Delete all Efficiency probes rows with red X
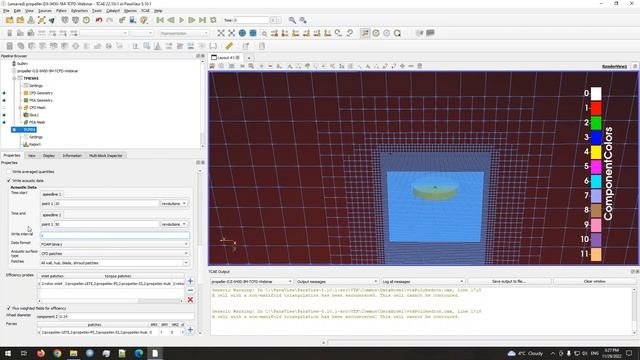The height and width of the screenshot is (360, 640). 190,300
